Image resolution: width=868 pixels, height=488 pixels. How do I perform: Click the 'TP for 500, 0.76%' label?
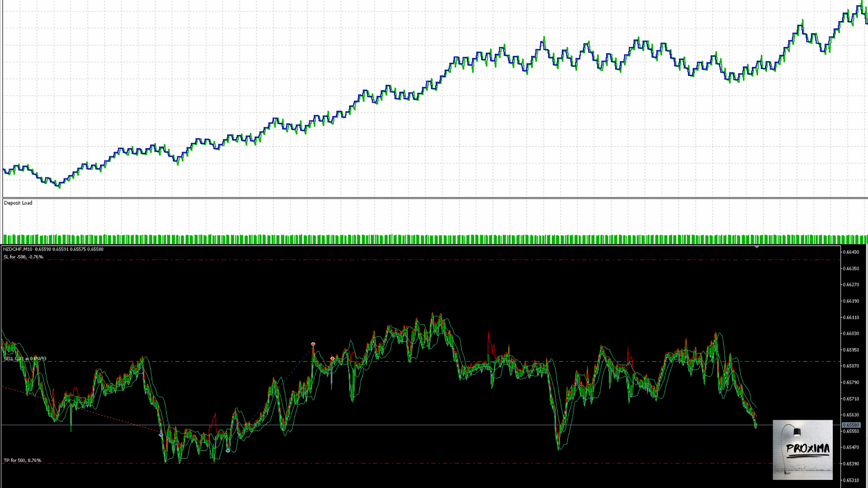[x=23, y=460]
